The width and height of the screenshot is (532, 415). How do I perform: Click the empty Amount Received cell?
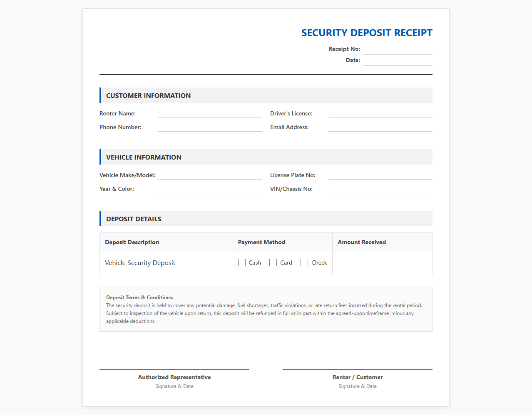coord(382,262)
